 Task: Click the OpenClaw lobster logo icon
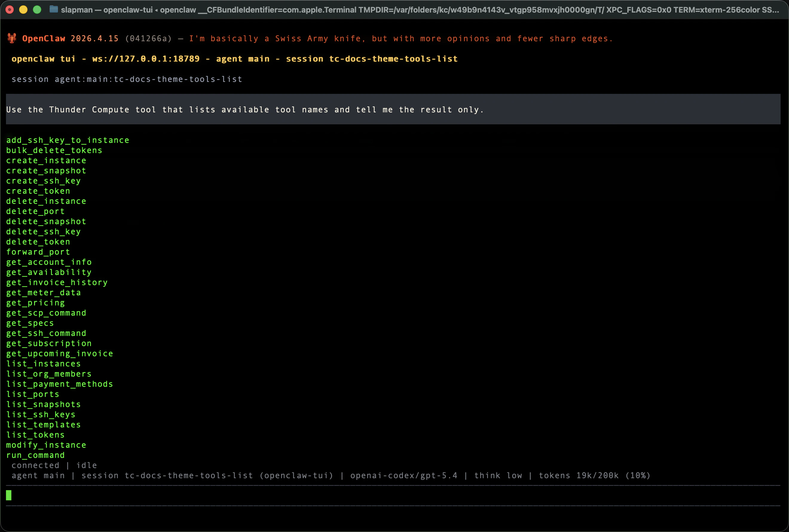click(x=12, y=38)
